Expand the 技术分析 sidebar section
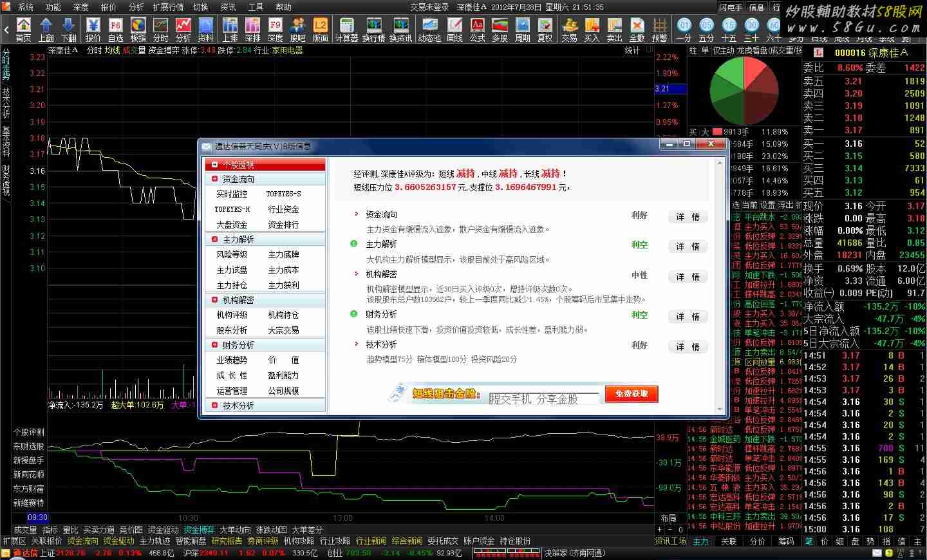The image size is (927, 560). 214,406
